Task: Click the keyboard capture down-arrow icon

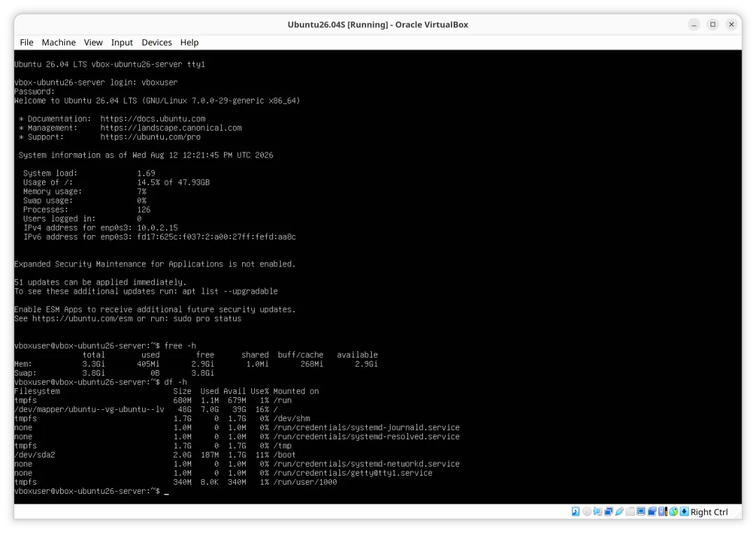Action: pyautogui.click(x=684, y=511)
